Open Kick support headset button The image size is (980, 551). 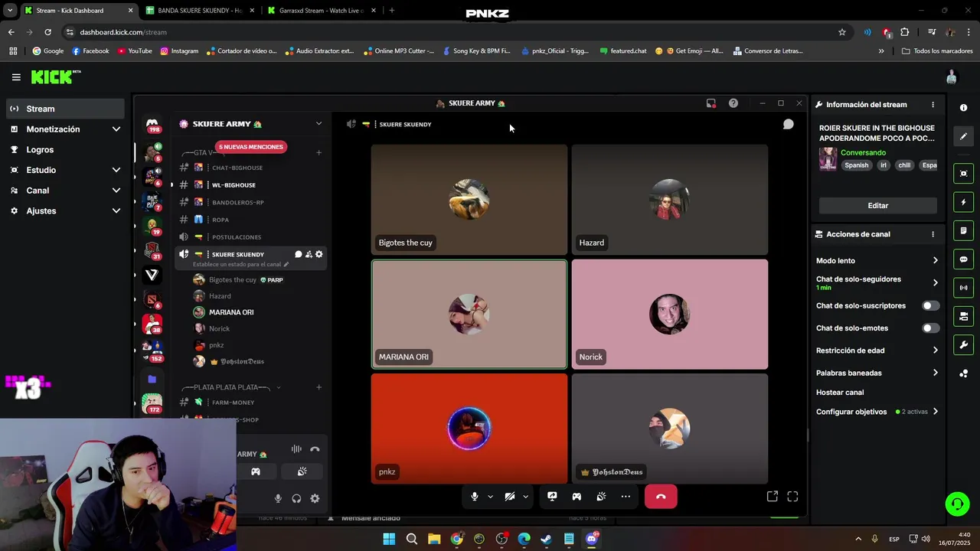coord(957,504)
